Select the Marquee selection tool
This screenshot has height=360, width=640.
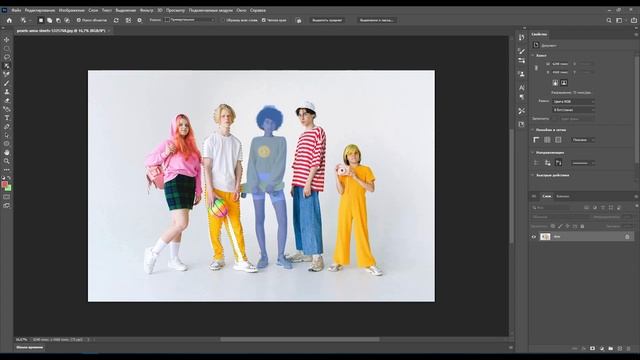tap(7, 49)
